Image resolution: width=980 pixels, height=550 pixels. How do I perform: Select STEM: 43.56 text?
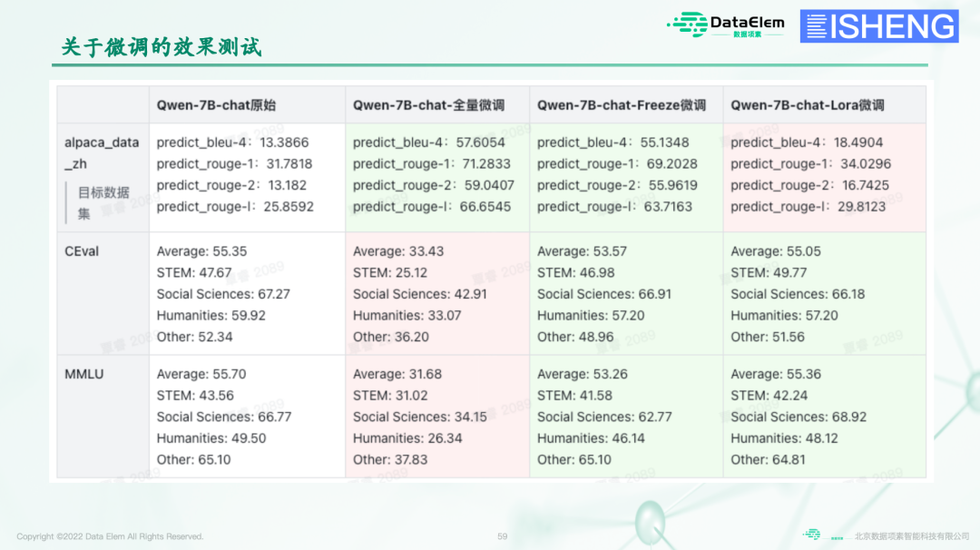195,396
